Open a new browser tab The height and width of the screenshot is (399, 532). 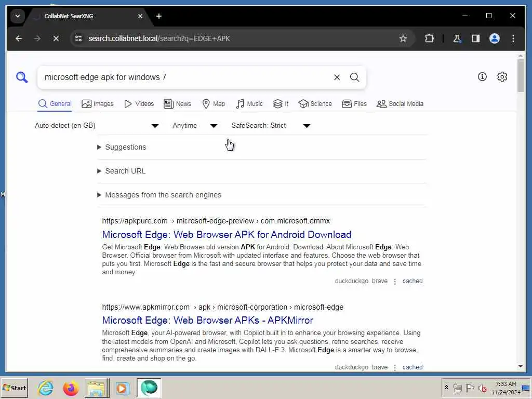coord(159,16)
